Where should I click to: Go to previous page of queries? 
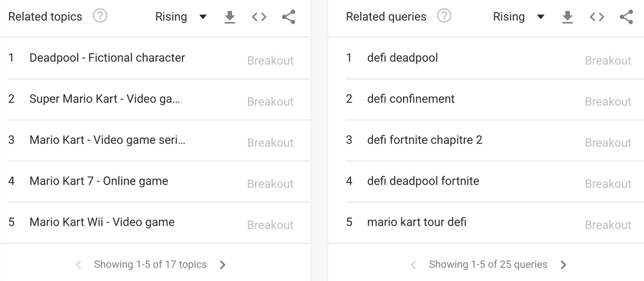pos(413,264)
